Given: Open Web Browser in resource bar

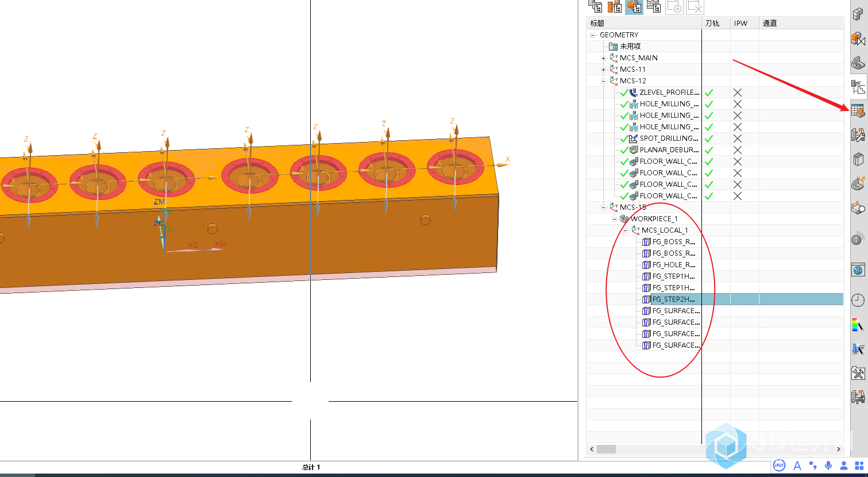Looking at the screenshot, I should [858, 270].
